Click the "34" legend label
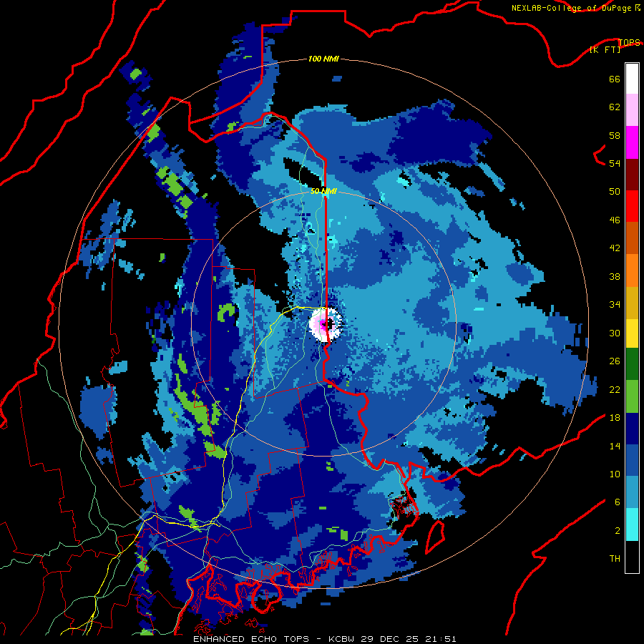The height and width of the screenshot is (644, 644). [x=615, y=305]
